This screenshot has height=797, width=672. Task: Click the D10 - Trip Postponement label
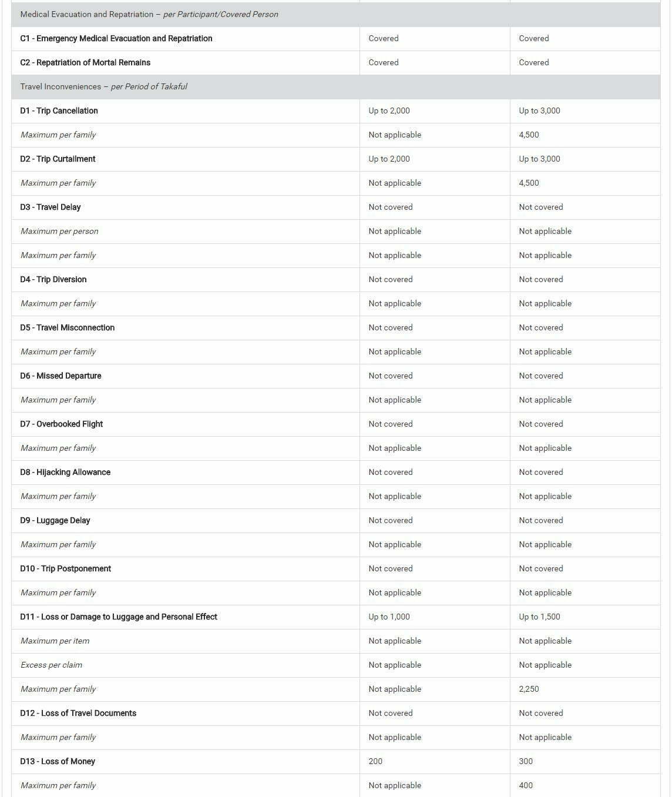click(x=66, y=568)
